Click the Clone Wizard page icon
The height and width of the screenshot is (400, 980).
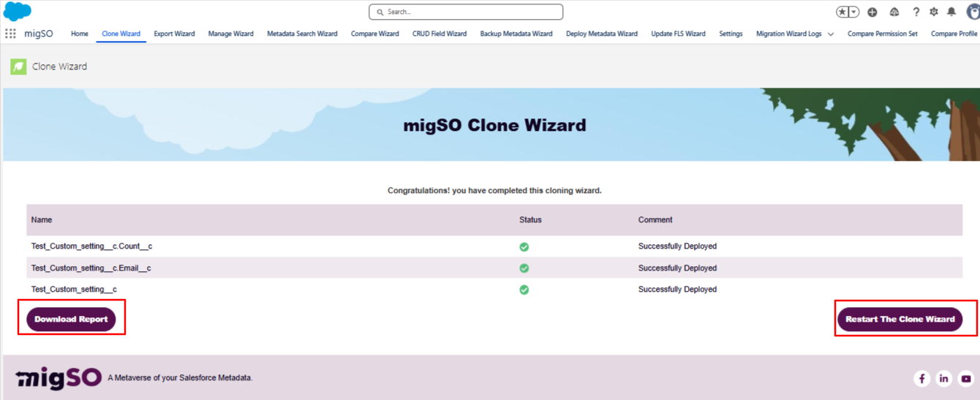coord(18,67)
